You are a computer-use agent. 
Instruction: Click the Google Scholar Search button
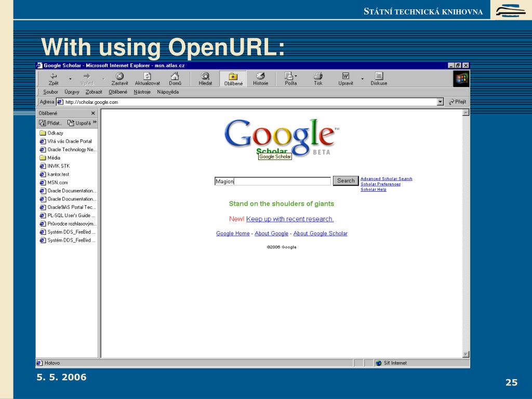click(345, 181)
